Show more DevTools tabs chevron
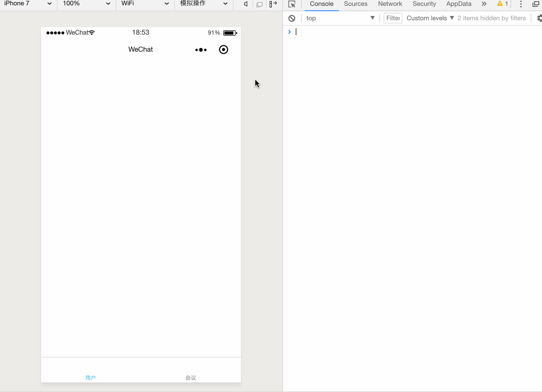The width and height of the screenshot is (542, 392). click(x=484, y=4)
